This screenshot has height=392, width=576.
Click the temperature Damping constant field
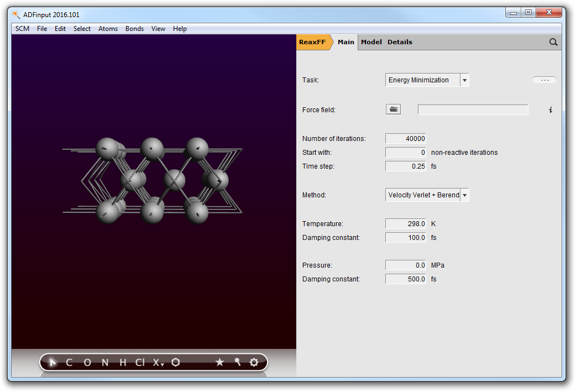pos(406,237)
